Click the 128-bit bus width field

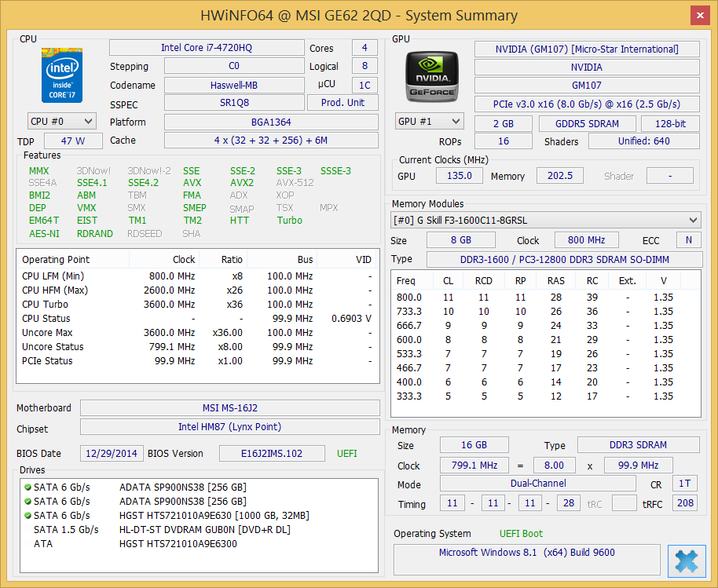coord(670,123)
